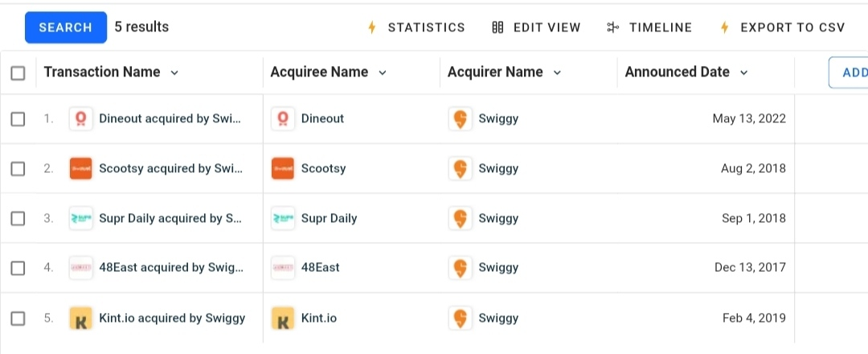Click the Add column button
This screenshot has width=868, height=354.
(x=849, y=72)
